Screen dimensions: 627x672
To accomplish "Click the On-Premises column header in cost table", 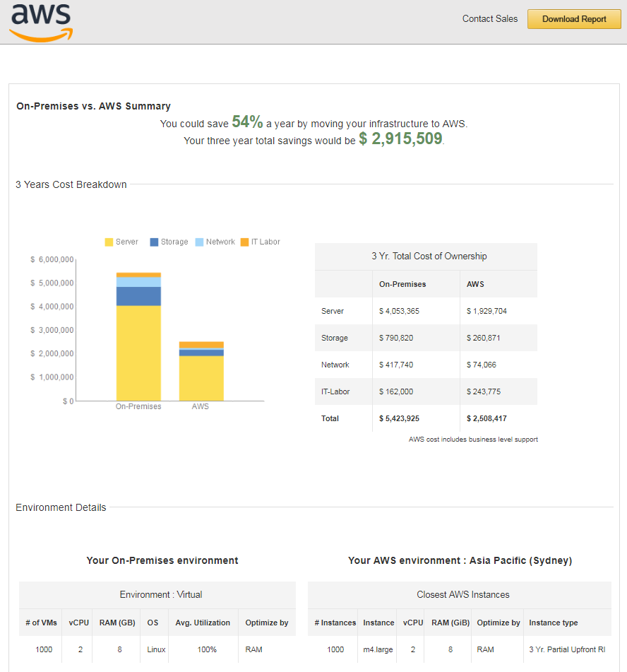I will pos(402,284).
